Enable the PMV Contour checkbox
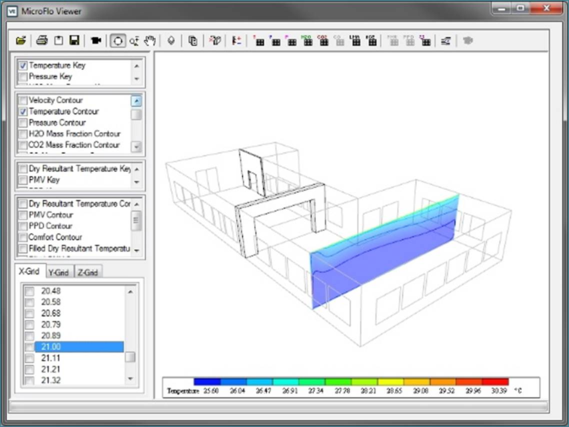This screenshot has height=427, width=569. (x=23, y=215)
